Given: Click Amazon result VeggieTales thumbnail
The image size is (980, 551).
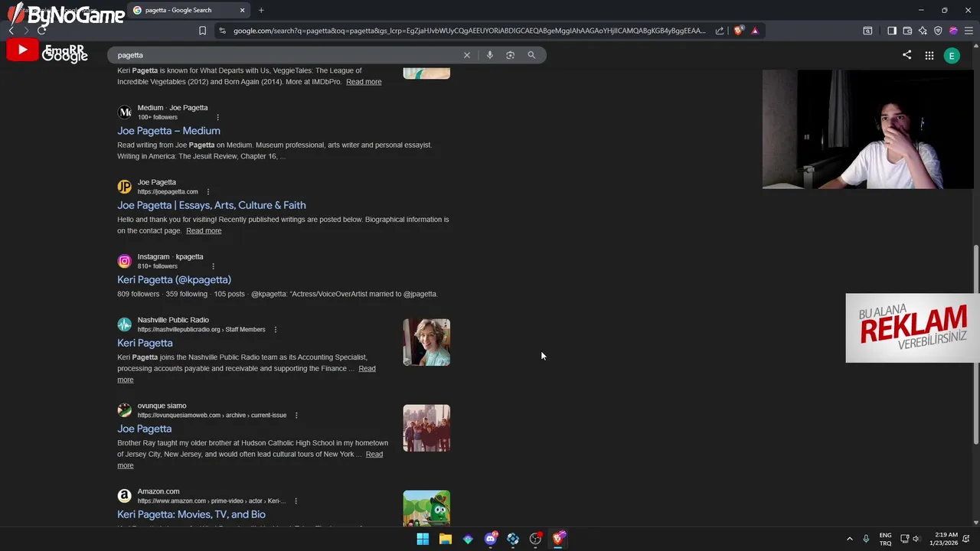Looking at the screenshot, I should (426, 508).
